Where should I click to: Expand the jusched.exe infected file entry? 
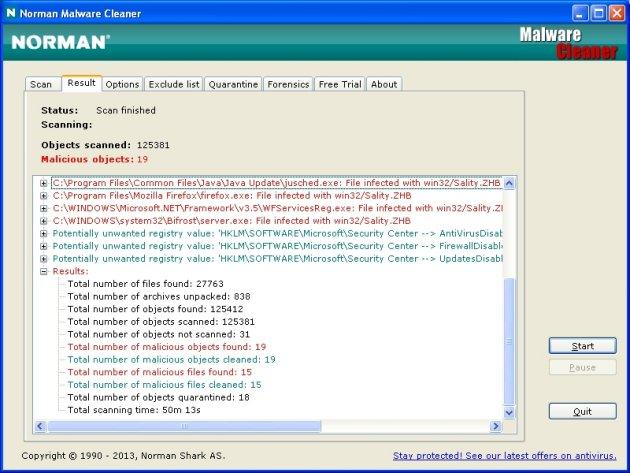[x=44, y=183]
